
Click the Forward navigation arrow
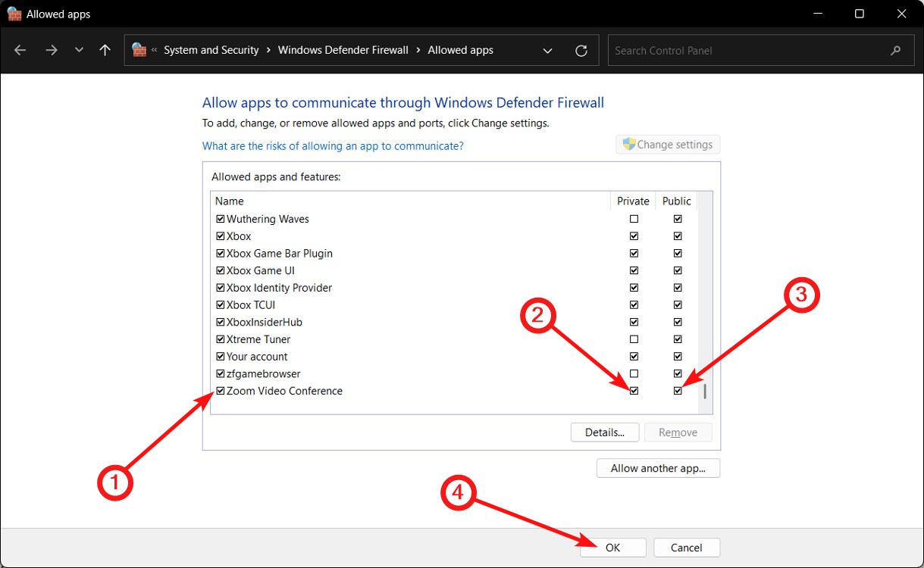tap(51, 51)
